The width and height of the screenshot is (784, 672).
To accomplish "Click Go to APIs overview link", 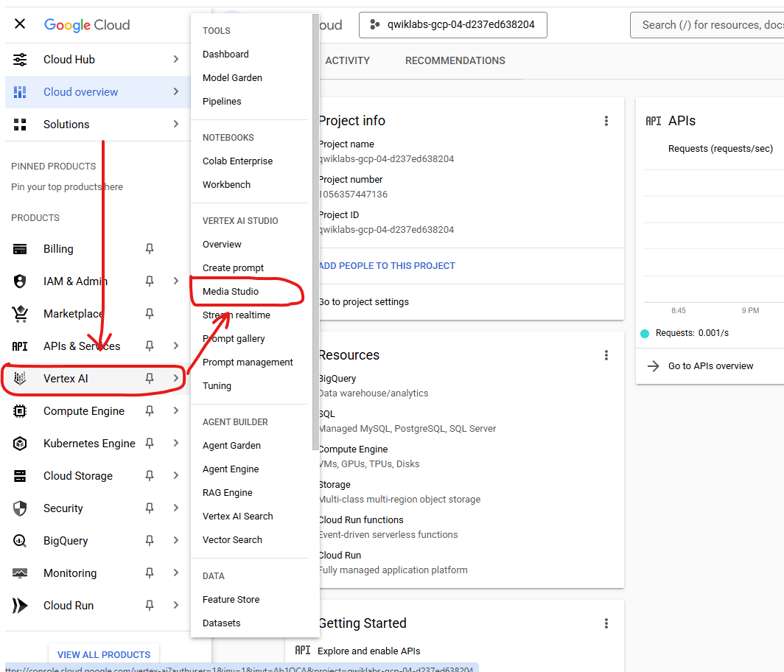I will click(710, 366).
